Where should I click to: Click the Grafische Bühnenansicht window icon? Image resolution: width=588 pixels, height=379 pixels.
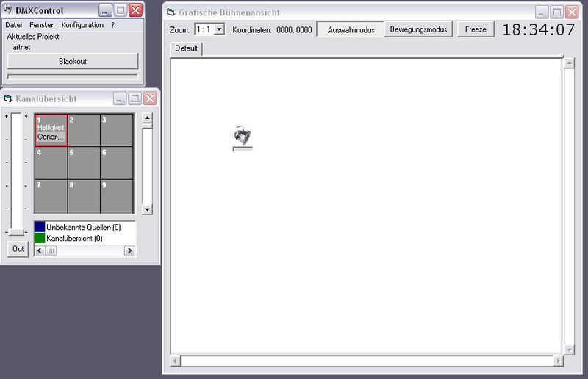coord(171,12)
